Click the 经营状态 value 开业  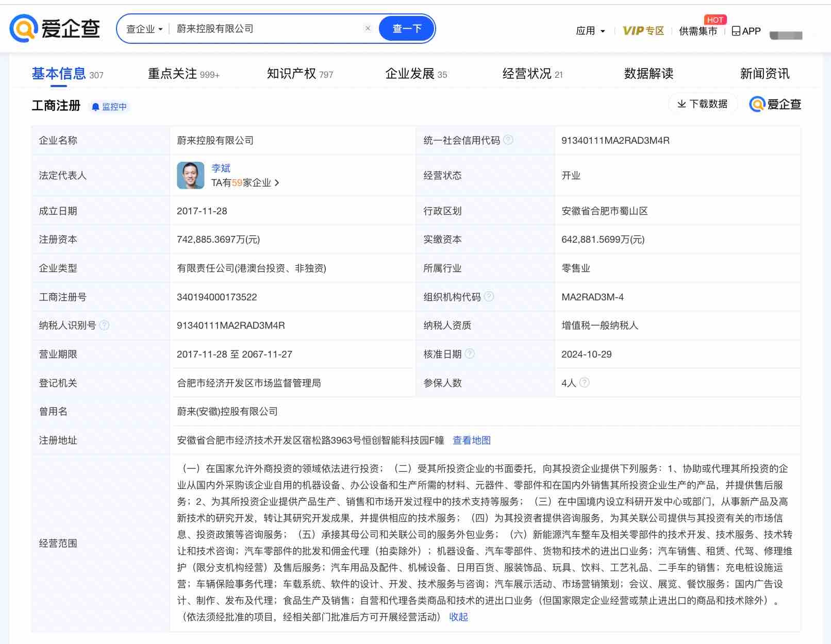pos(571,175)
